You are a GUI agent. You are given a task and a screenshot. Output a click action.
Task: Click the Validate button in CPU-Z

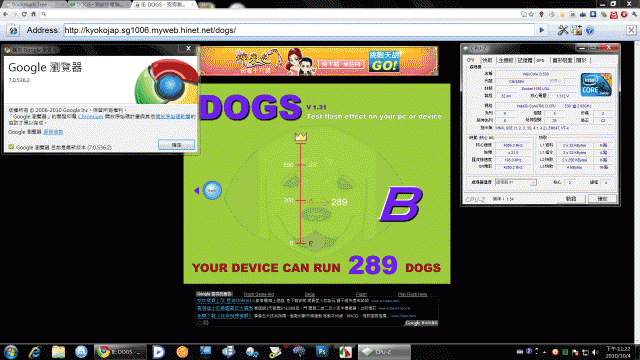pos(571,199)
